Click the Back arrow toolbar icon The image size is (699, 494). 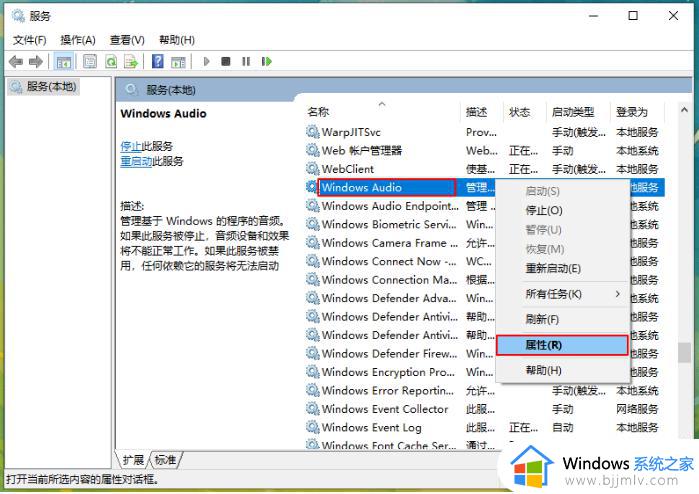(x=16, y=62)
